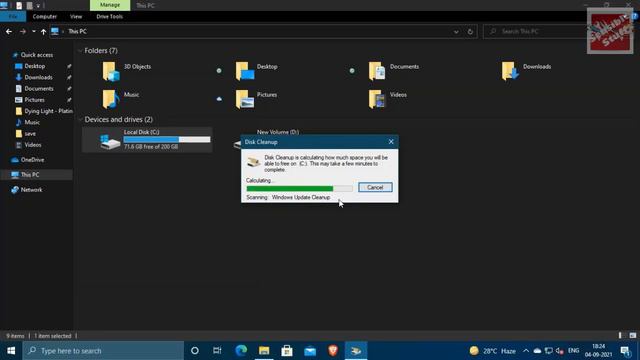Switch to large icons view in status bar
Viewport: 640px width, 360px height.
(x=633, y=336)
